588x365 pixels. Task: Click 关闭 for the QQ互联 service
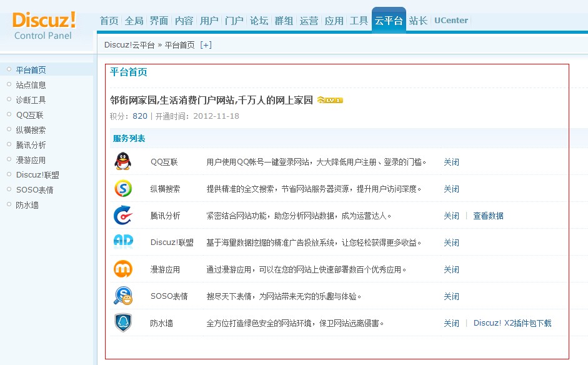point(452,162)
